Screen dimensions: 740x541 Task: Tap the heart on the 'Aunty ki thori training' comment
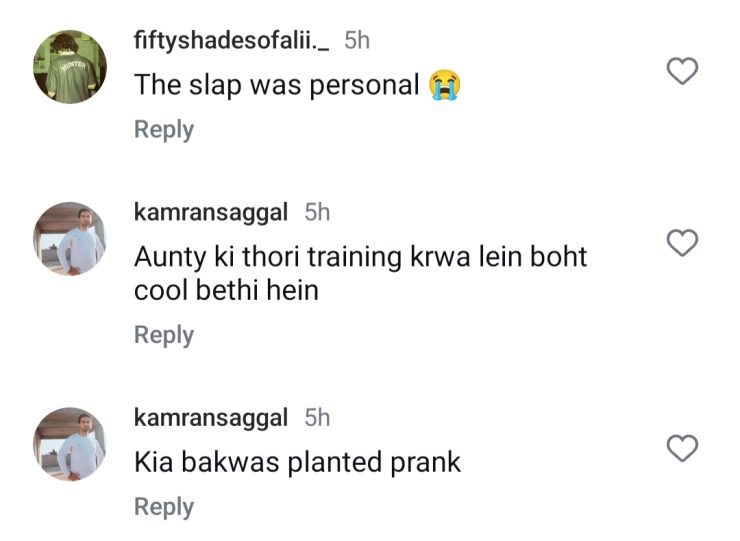point(682,243)
